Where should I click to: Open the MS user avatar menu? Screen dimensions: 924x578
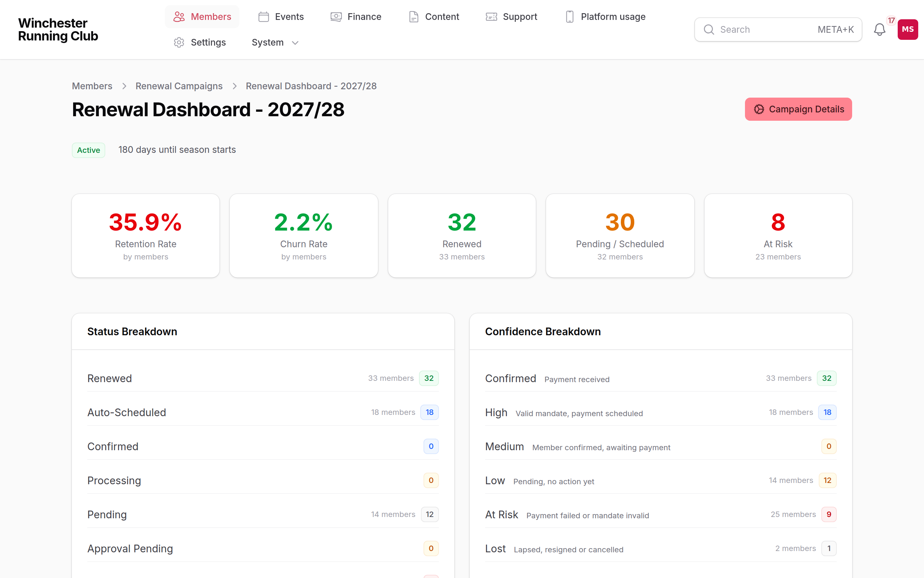pyautogui.click(x=908, y=30)
